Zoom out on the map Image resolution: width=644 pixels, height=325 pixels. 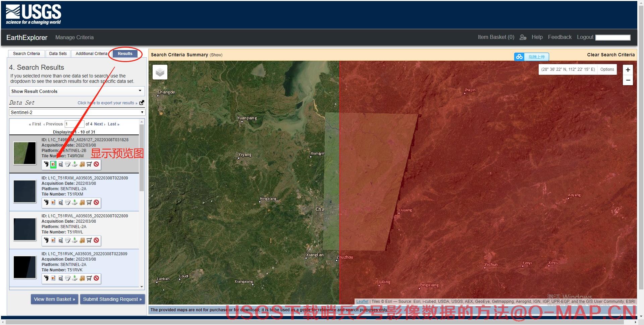[628, 80]
